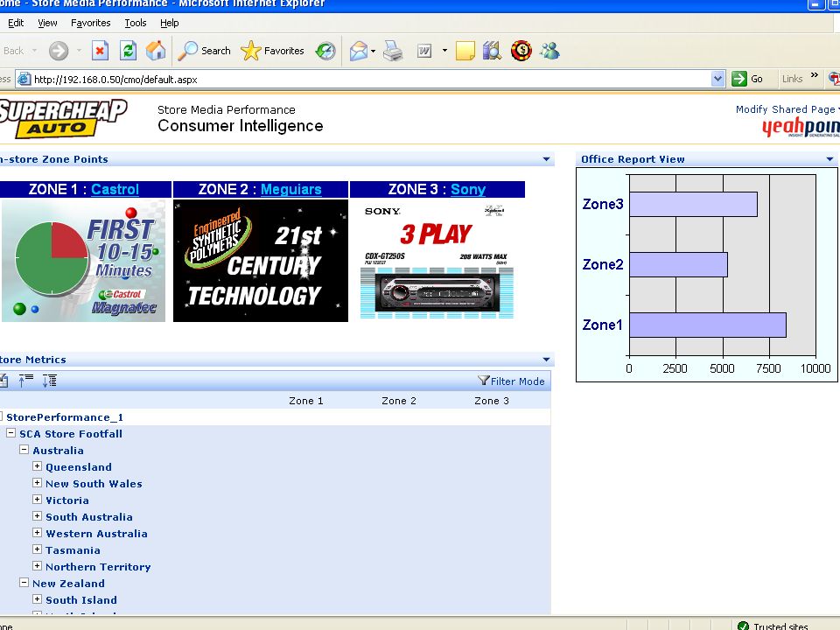Image resolution: width=840 pixels, height=630 pixels.
Task: Click Modify Shared Page link
Action: click(x=785, y=109)
